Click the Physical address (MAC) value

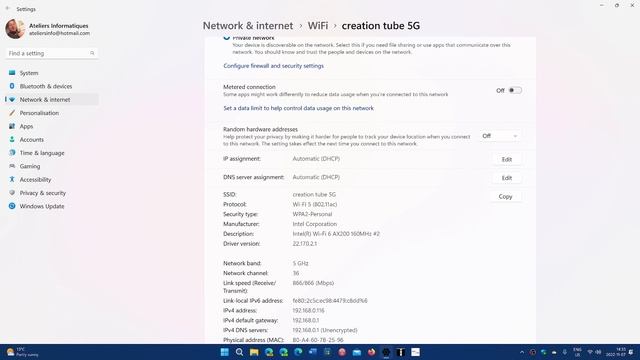pos(318,340)
